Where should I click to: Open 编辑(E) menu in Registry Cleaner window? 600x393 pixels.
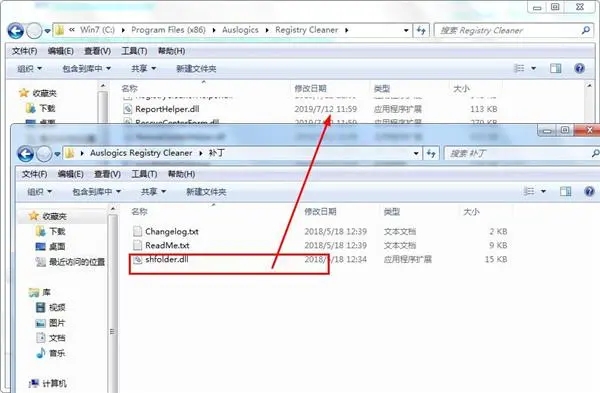(60, 51)
